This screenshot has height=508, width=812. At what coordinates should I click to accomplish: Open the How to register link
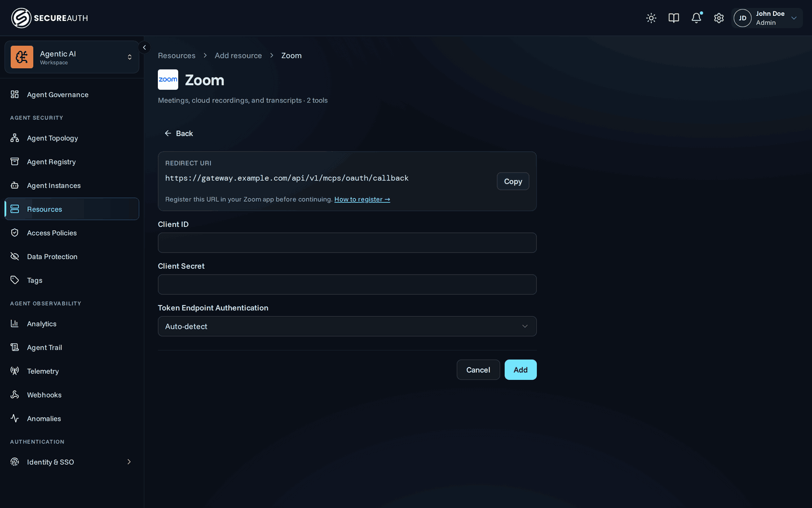(362, 199)
